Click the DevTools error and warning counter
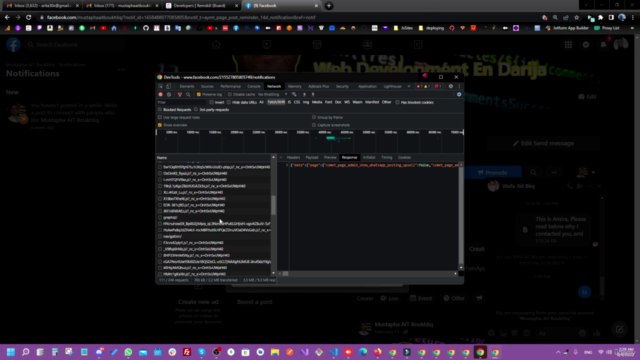This screenshot has height=360, width=640. 422,86
